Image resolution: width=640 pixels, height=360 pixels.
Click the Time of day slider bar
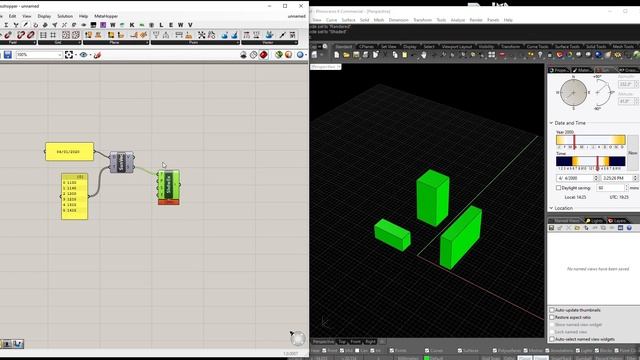click(x=591, y=161)
